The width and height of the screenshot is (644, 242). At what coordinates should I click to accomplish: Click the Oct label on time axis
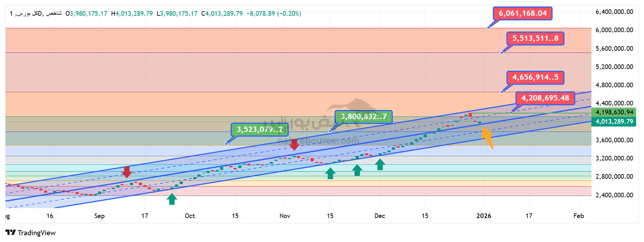(x=190, y=216)
